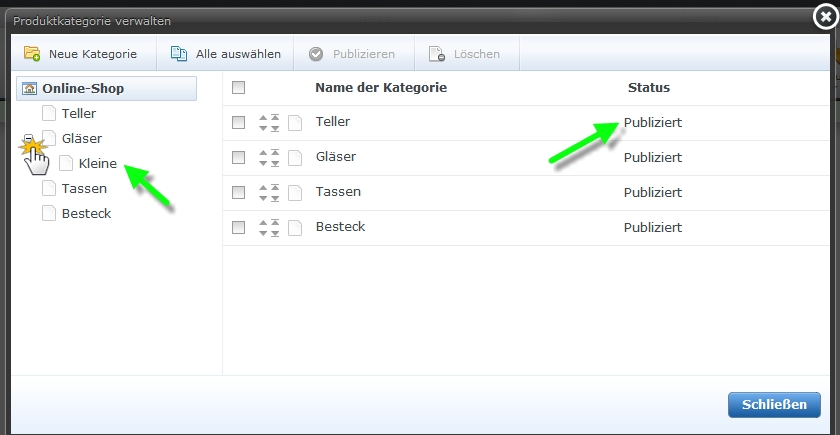The height and width of the screenshot is (435, 840).
Task: Move Teller to the bottom
Action: point(275,129)
